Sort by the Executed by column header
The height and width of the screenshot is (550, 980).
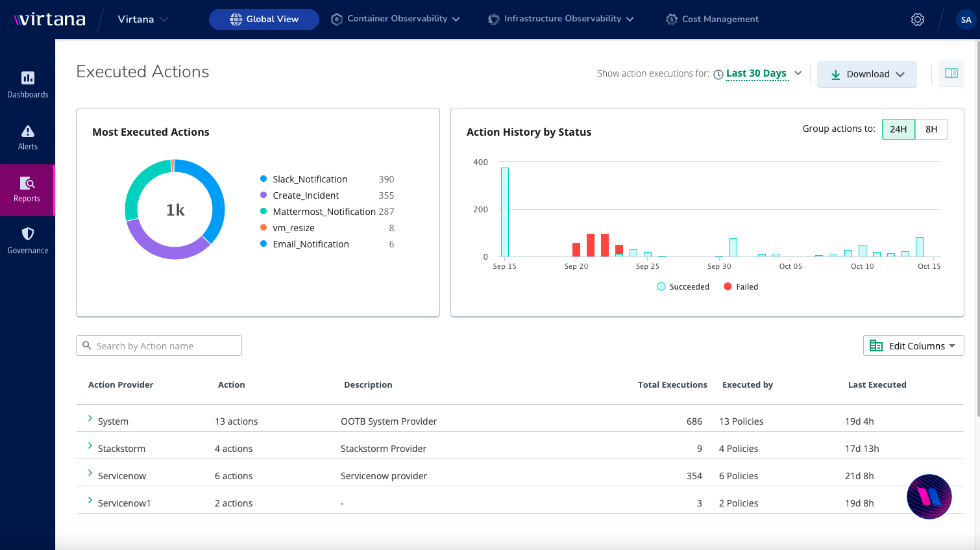(748, 384)
